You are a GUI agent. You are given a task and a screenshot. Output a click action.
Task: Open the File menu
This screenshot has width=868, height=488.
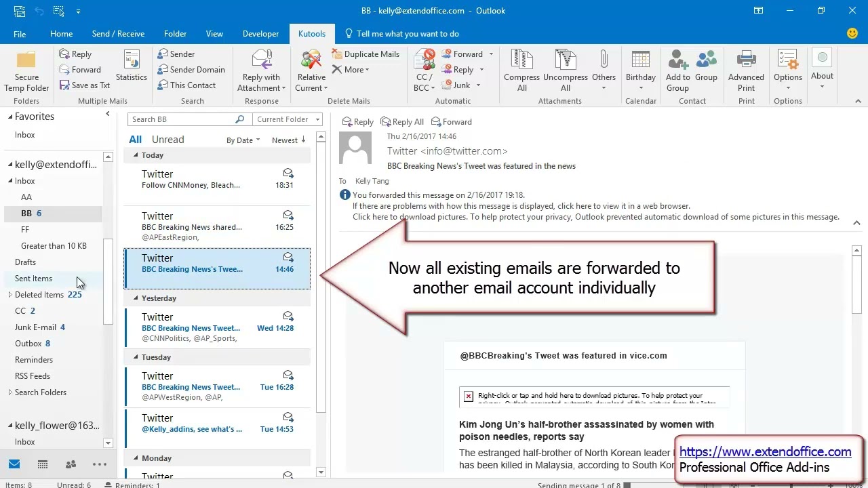[20, 34]
